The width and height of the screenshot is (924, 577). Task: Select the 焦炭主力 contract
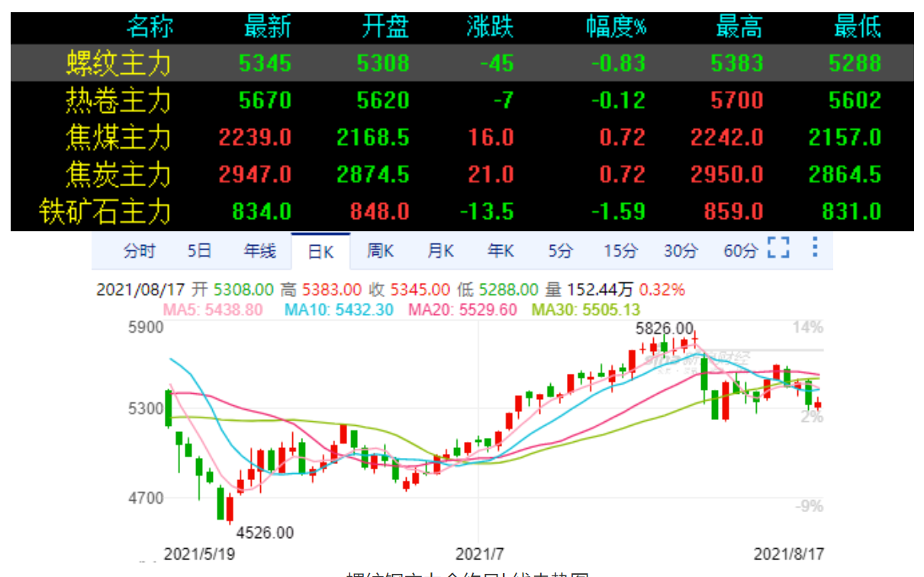(x=118, y=175)
